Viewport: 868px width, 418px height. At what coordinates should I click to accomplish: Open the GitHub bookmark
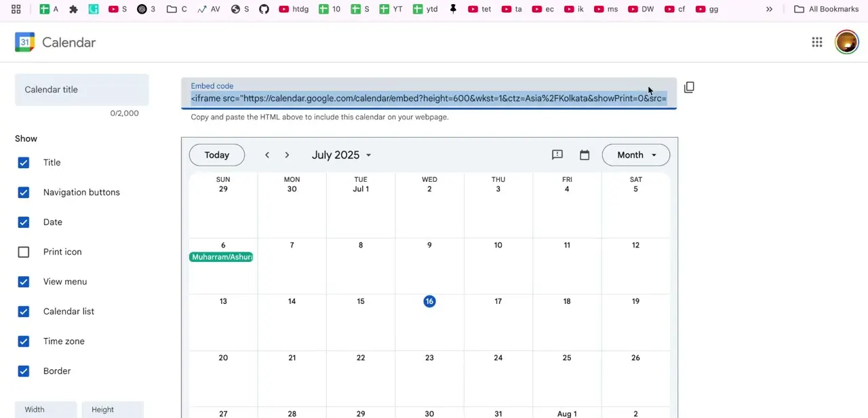(x=264, y=9)
